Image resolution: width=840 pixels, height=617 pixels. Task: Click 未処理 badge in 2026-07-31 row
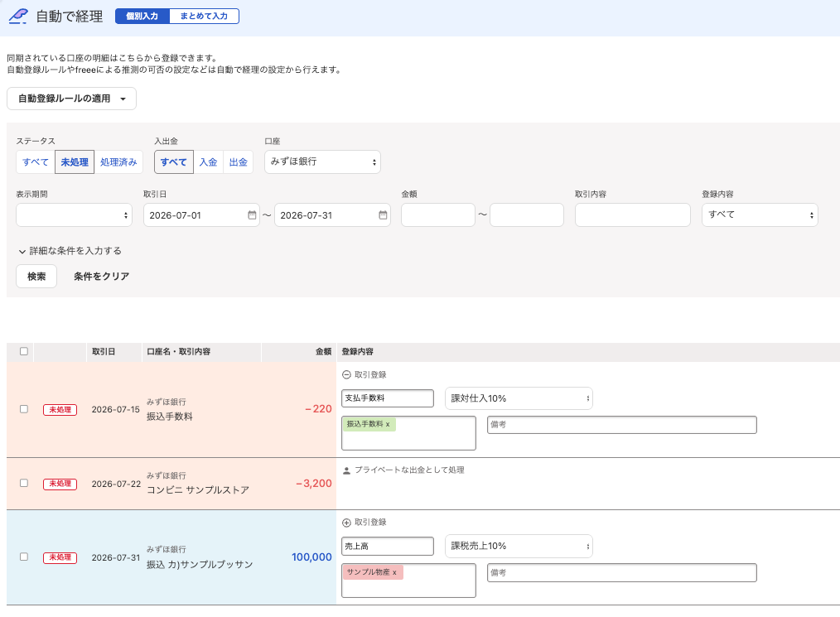point(60,557)
